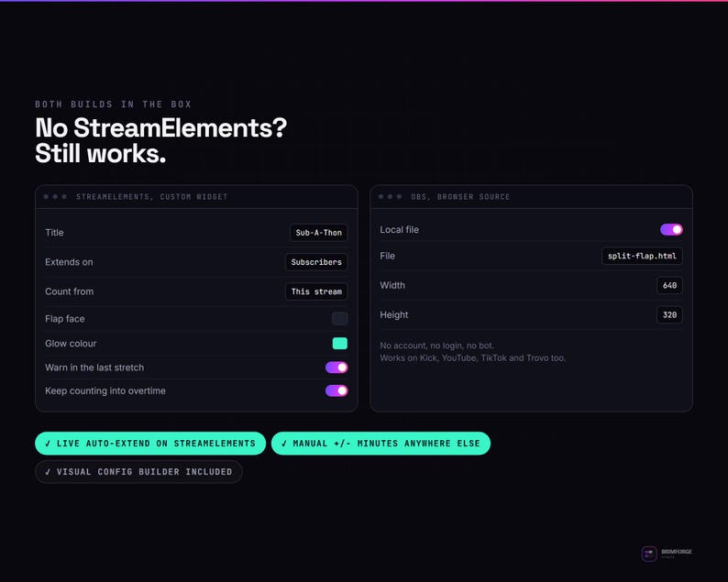Toggle the Local file switch

tap(671, 229)
